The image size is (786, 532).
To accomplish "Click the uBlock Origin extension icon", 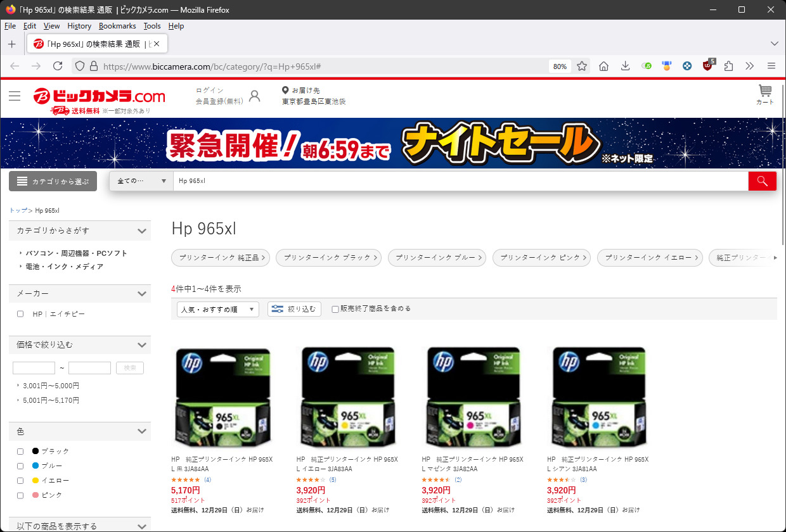I will click(x=708, y=66).
